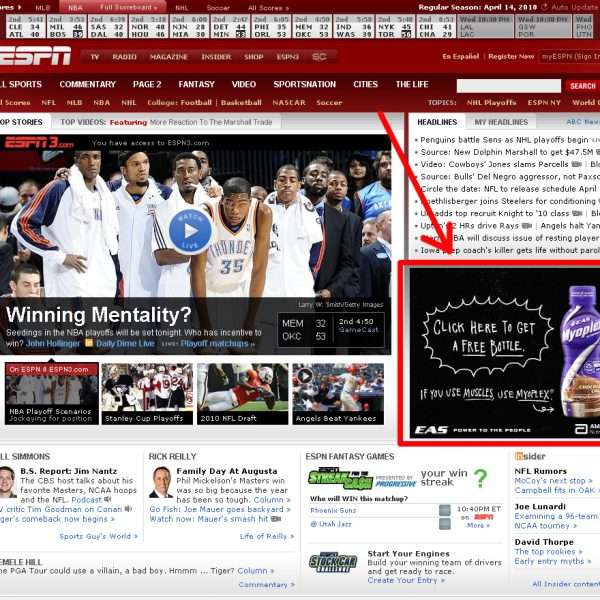Screen dimensions: 600x600
Task: Click Bill Simmons author photo
Action: [x=8, y=482]
